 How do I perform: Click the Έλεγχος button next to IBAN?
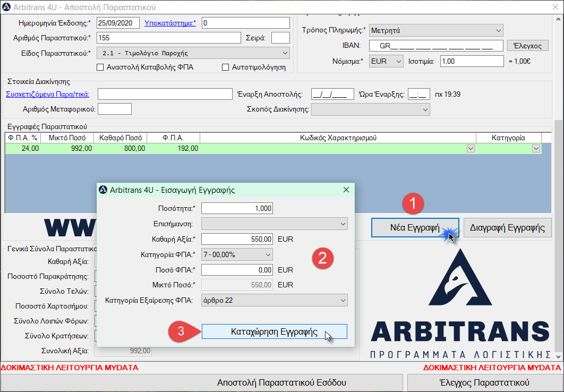click(528, 46)
